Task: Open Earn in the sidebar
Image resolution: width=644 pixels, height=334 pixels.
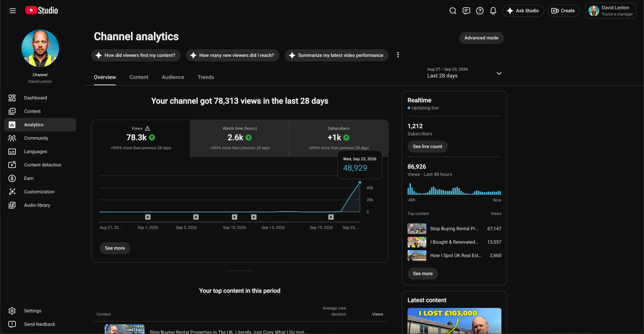Action: 40,178
